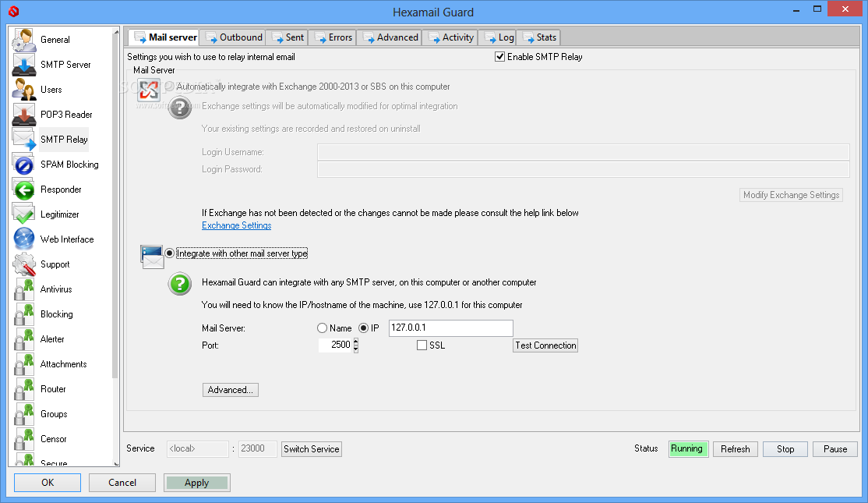Open the SPAM Blocking icon
The width and height of the screenshot is (868, 503).
tap(24, 165)
